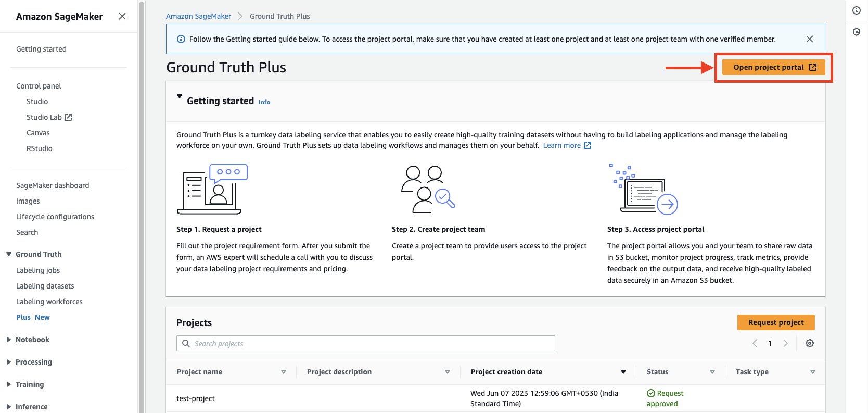Click the Request a project illustration

coord(212,189)
